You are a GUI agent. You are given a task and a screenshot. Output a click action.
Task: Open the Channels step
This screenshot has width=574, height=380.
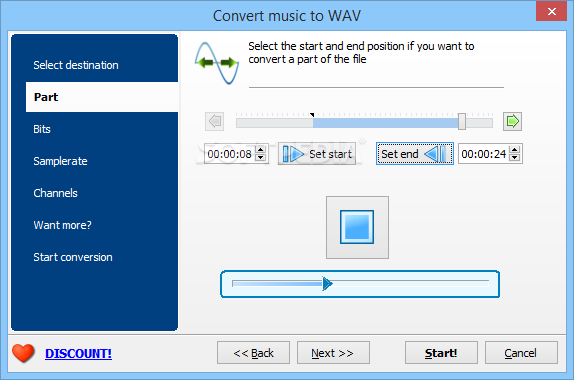(55, 193)
